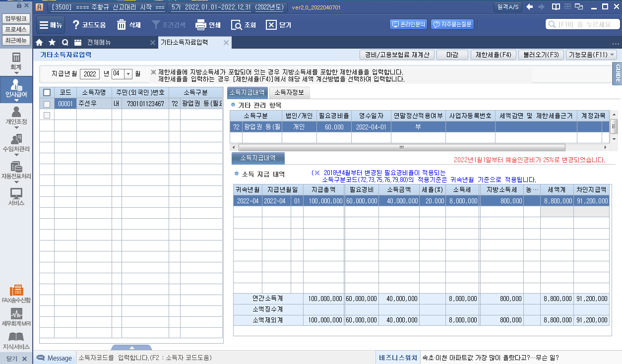Click the 삭제 trash icon
622x364 pixels.
pyautogui.click(x=122, y=25)
